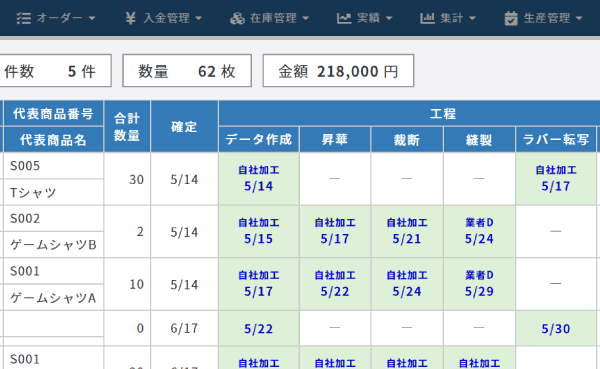Open the オーダー menu label

[60, 18]
